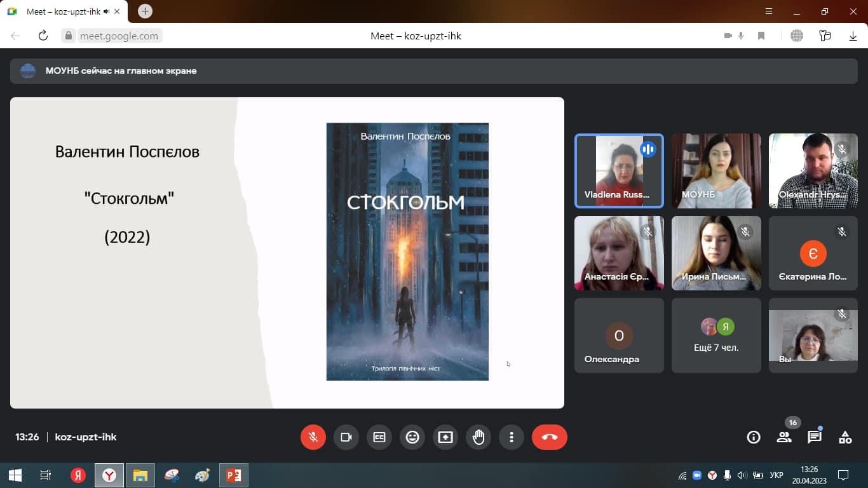The image size is (868, 488).
Task: Switch keyboard language УКР
Action: tap(776, 475)
